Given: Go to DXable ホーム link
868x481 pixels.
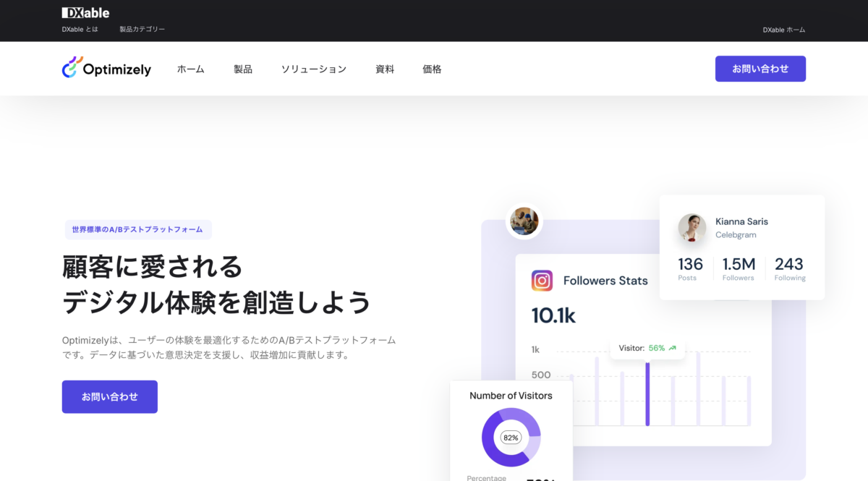Looking at the screenshot, I should (x=783, y=30).
